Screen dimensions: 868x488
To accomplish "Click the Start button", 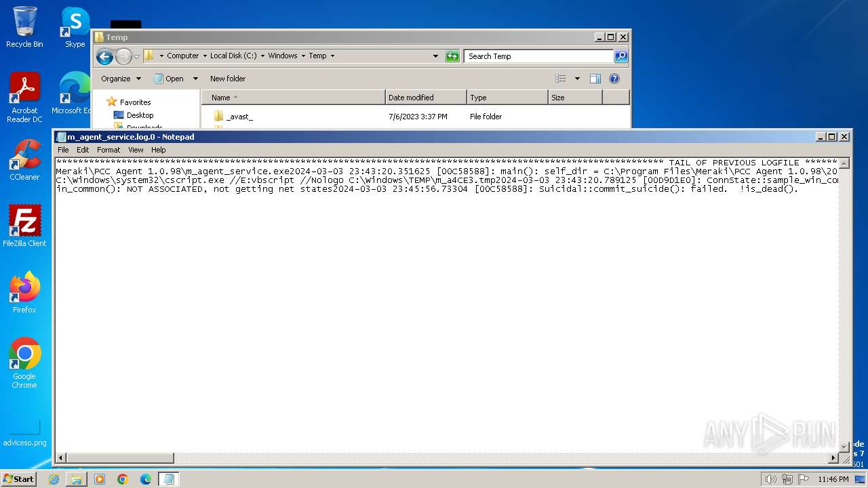I will 18,479.
